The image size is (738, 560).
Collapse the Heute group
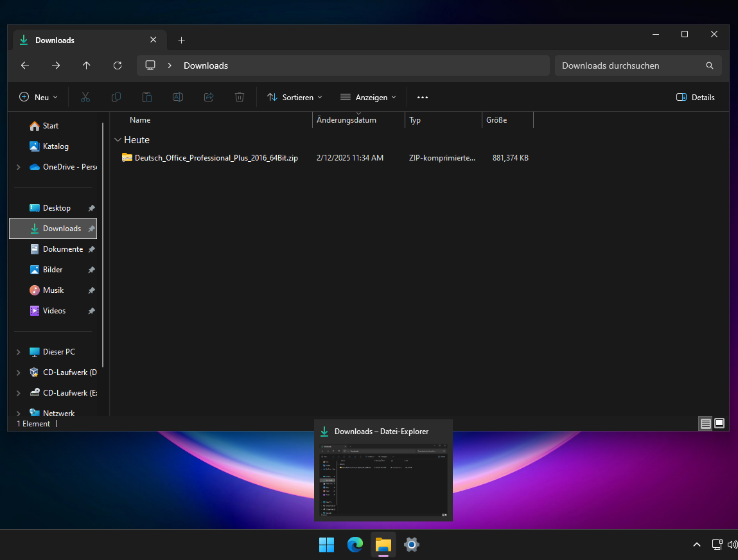click(118, 140)
